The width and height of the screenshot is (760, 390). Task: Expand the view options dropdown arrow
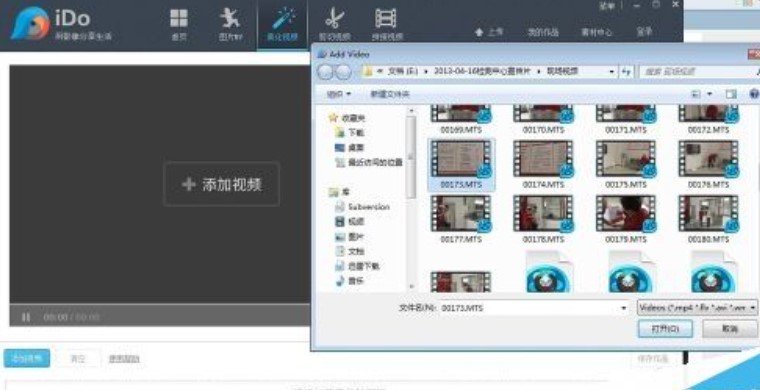pyautogui.click(x=710, y=94)
